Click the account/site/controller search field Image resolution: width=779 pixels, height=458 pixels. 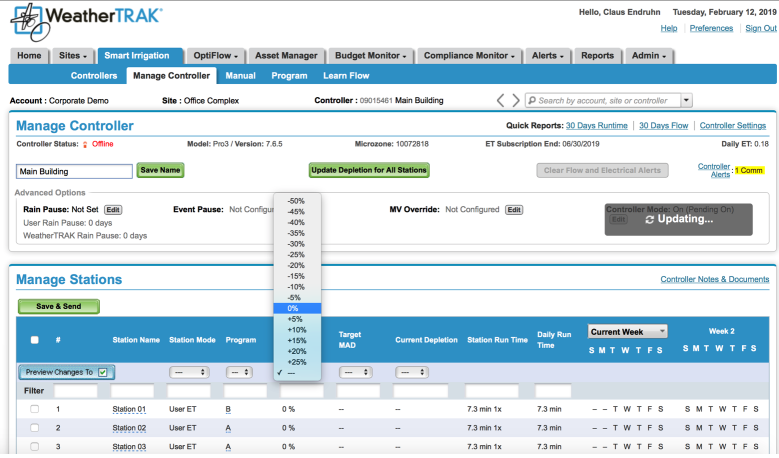click(603, 100)
